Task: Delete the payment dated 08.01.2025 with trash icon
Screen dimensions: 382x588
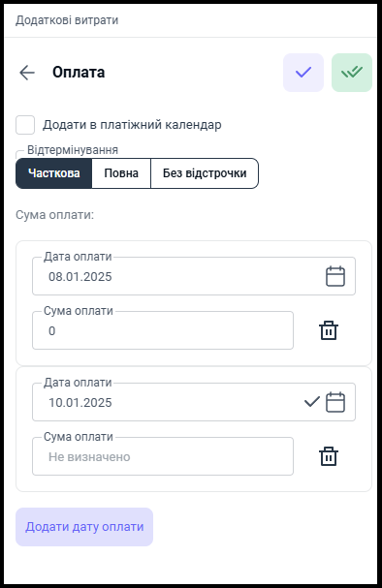Action: tap(329, 330)
